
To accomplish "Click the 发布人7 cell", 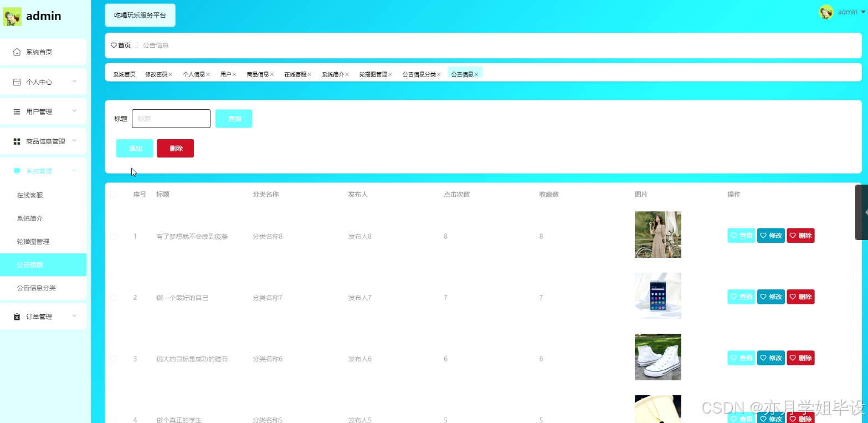I will pyautogui.click(x=360, y=298).
